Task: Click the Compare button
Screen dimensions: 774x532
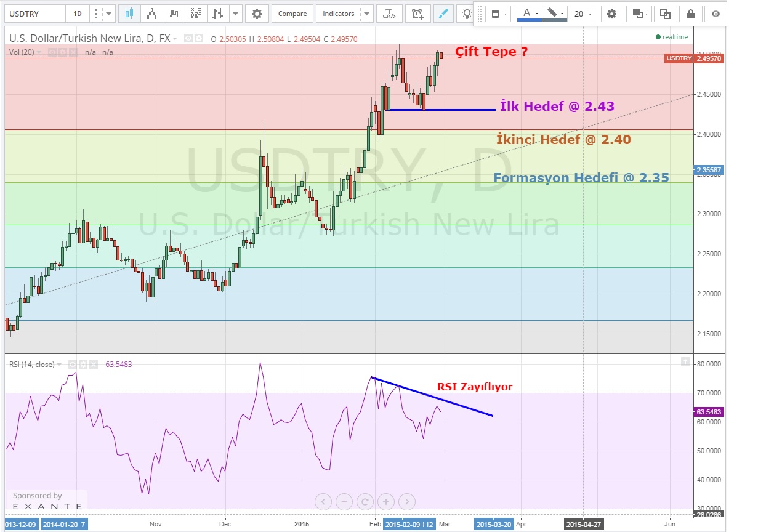Action: [x=292, y=14]
